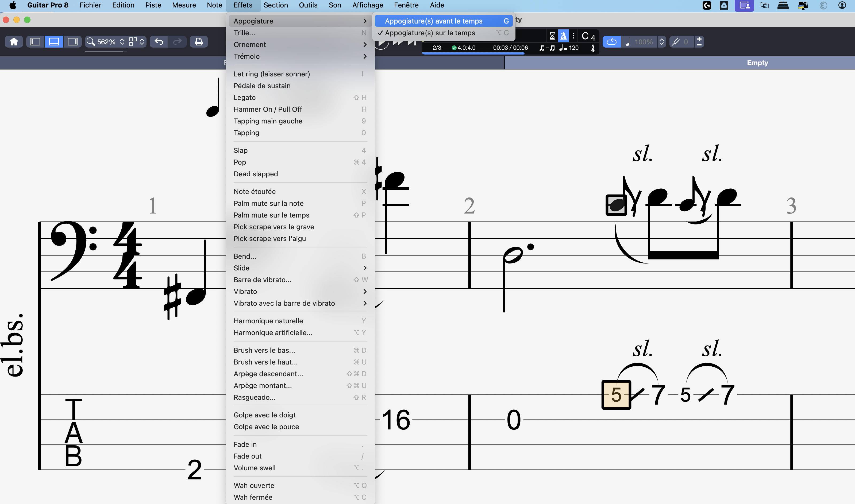Expand the Slide submenu
Viewport: 855px width, 504px height.
300,268
